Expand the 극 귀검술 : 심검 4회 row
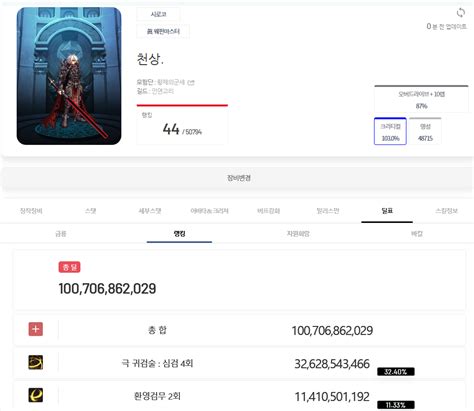This screenshot has height=411, width=474. [239, 363]
